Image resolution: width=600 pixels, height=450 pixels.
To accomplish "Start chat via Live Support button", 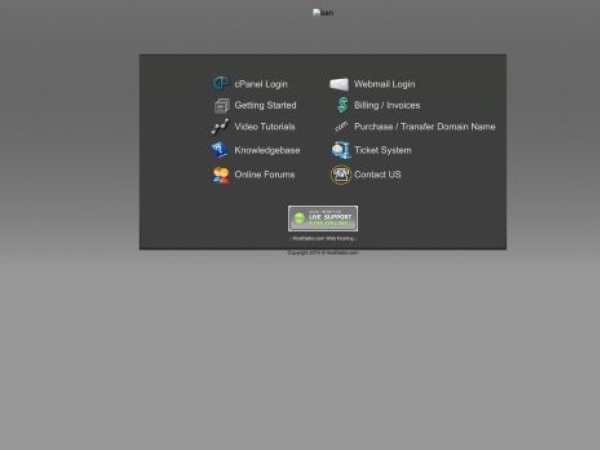I will coord(323,218).
